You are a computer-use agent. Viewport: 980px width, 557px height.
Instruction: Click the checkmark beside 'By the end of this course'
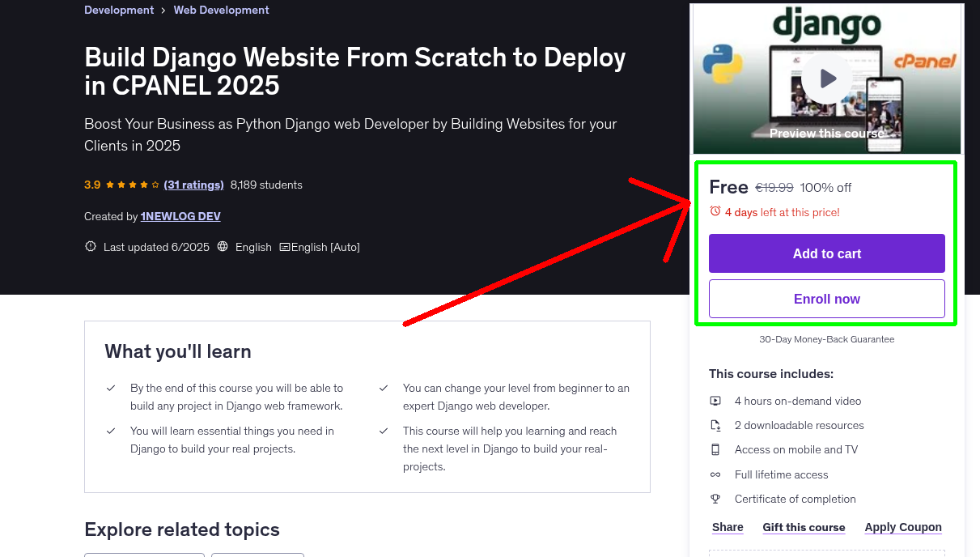(111, 389)
